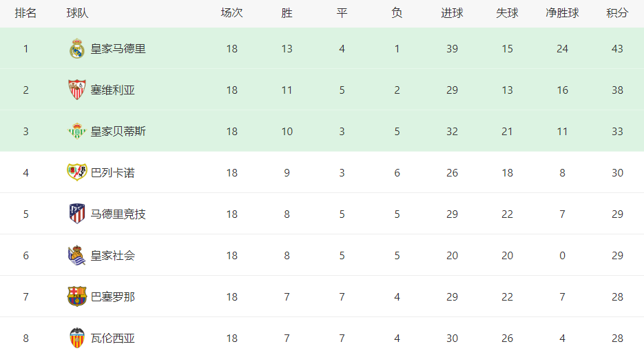Click the 积分 column header
Image resolution: width=644 pixels, height=353 pixels.
pyautogui.click(x=617, y=13)
